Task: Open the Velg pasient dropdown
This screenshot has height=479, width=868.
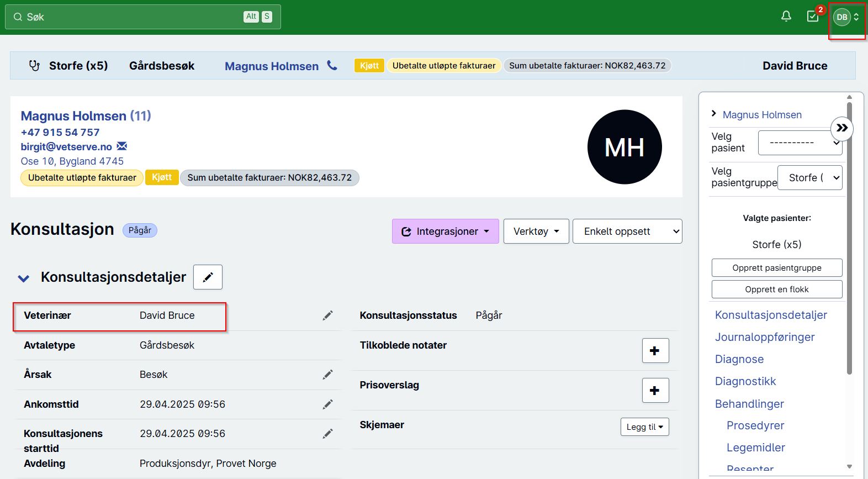Action: [x=801, y=143]
